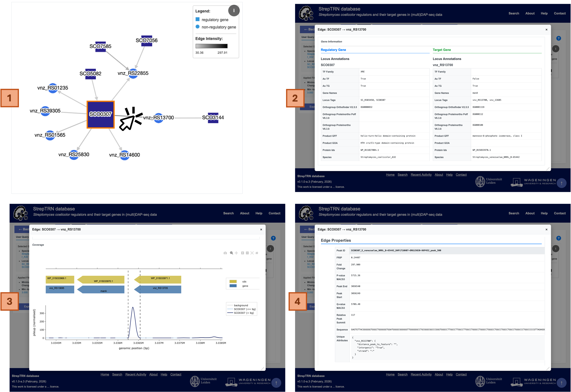Viewport: 571px width, 392px height.
Task: Click the Reset axes home icon in Coverage plot
Action: pyautogui.click(x=257, y=253)
